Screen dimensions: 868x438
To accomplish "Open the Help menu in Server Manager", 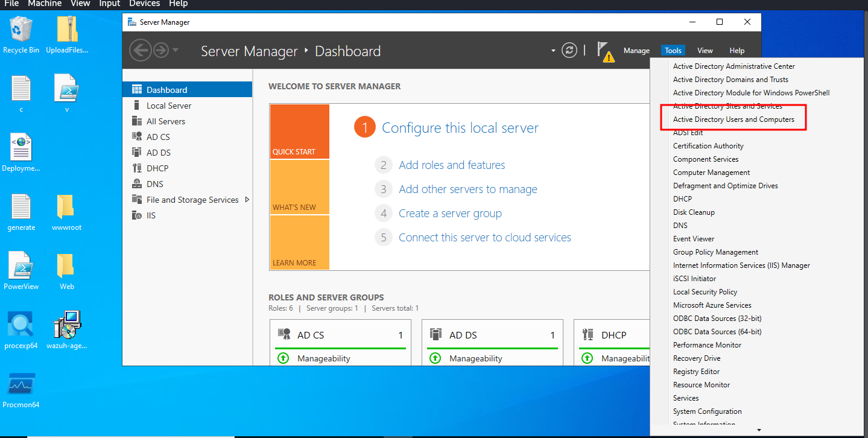I will 737,51.
